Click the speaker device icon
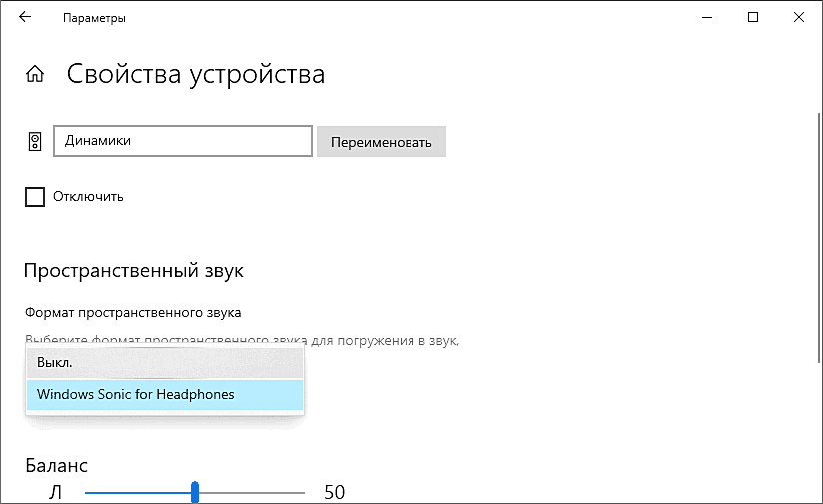 (35, 141)
